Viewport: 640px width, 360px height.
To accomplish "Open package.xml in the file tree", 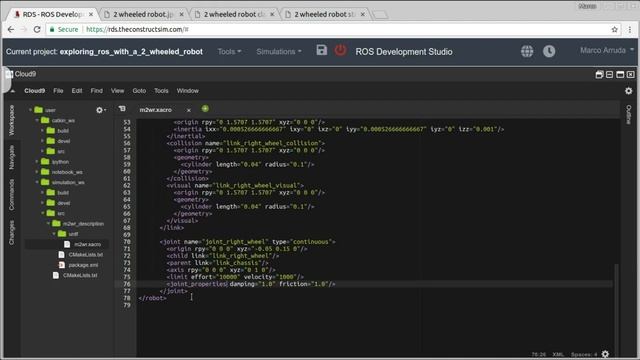I will (x=83, y=265).
